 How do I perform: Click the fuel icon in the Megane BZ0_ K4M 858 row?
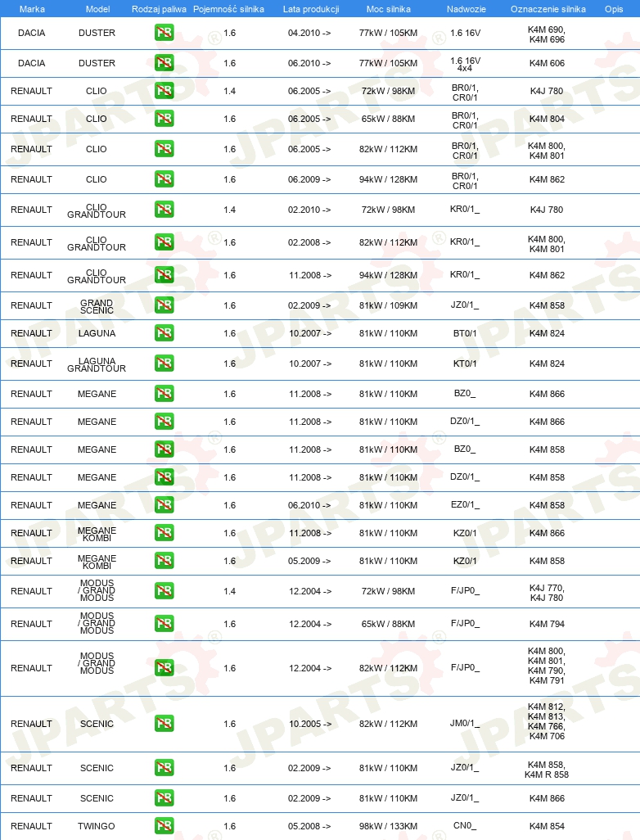[x=164, y=449]
